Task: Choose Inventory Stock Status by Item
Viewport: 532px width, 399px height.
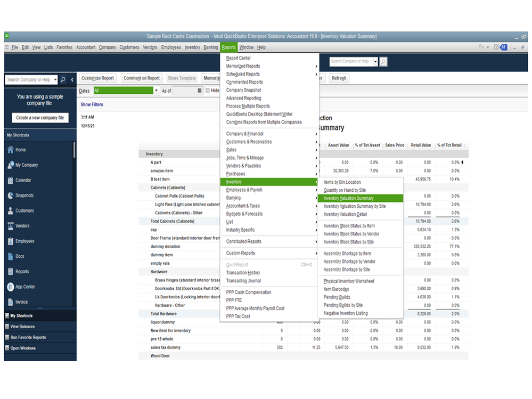Action: tap(361, 226)
